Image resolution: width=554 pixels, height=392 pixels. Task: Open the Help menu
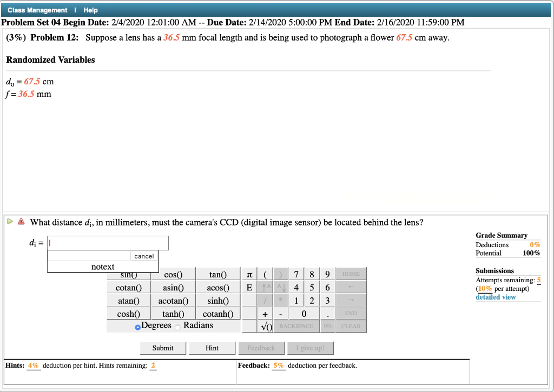click(90, 10)
